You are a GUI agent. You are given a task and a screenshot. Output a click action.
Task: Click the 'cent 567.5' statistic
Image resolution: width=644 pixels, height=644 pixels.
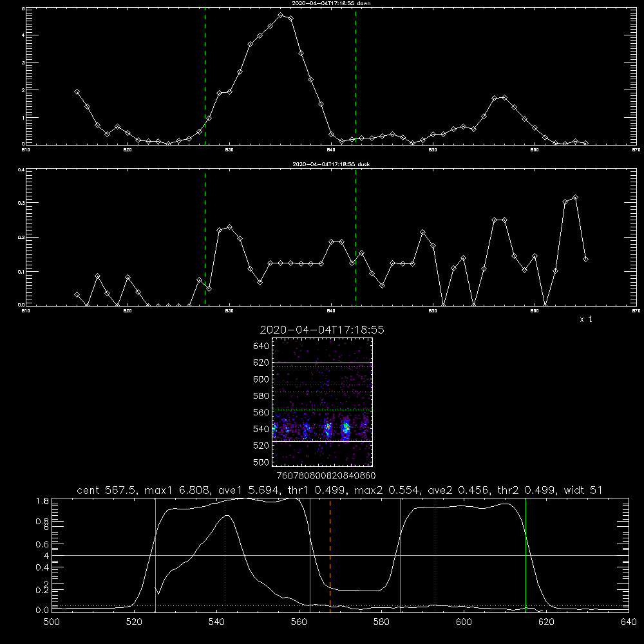(107, 490)
